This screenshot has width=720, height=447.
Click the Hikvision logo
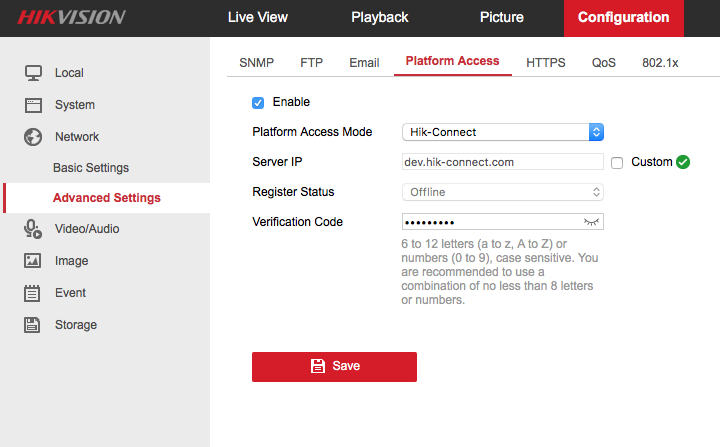[x=70, y=17]
